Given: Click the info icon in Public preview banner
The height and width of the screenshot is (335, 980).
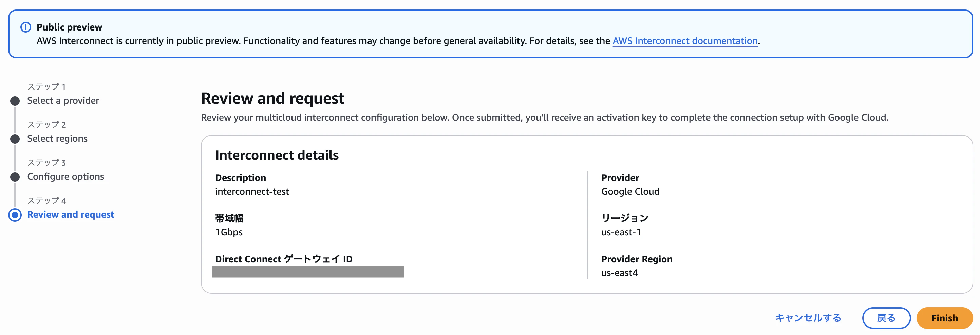Looking at the screenshot, I should [x=25, y=27].
